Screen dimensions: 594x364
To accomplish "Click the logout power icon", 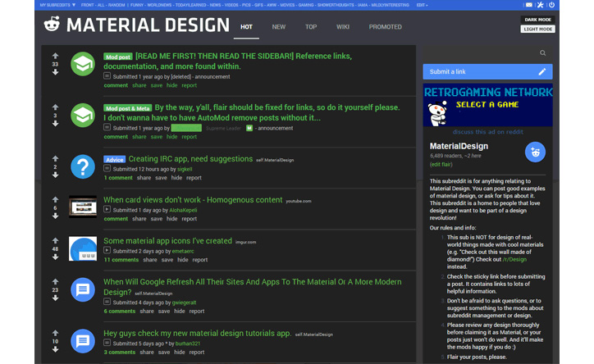I will point(551,5).
